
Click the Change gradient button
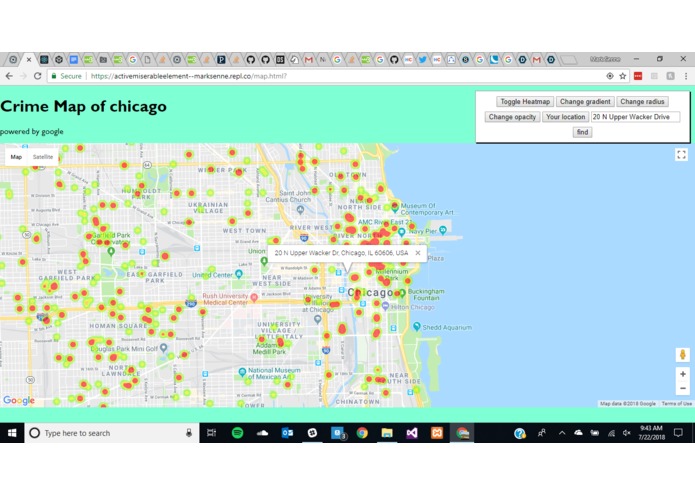[x=585, y=101]
